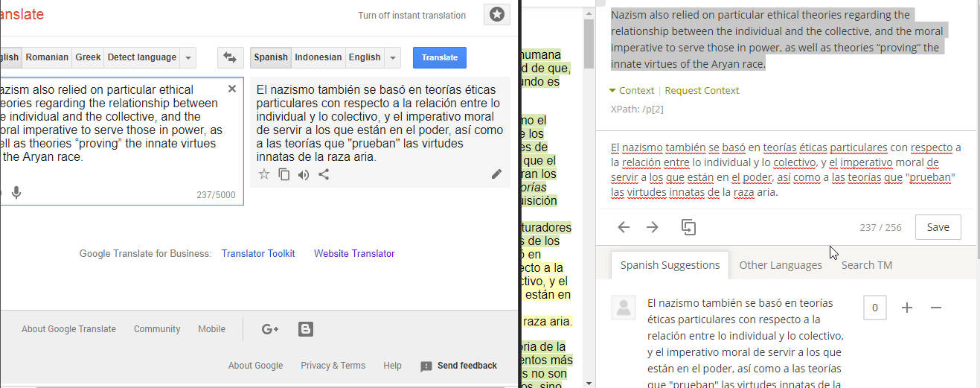Open the Search TM tab
This screenshot has width=980, height=388.
(867, 265)
